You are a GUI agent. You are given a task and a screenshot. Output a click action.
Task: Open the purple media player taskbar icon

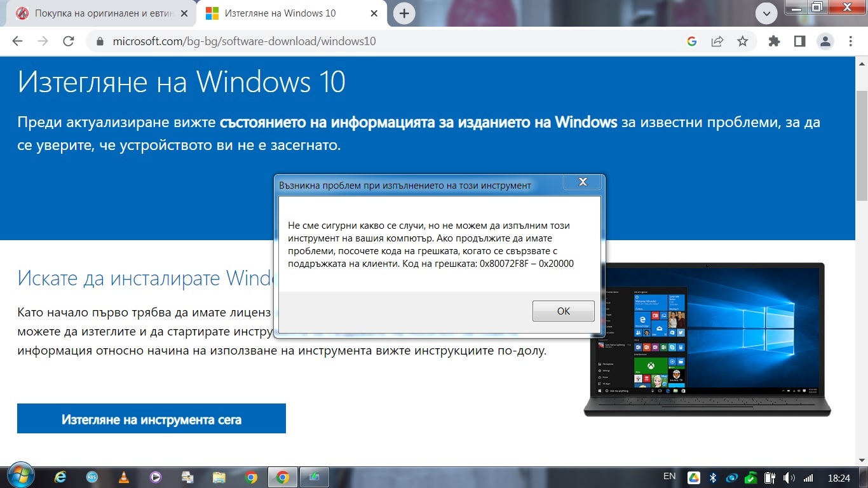point(156,477)
